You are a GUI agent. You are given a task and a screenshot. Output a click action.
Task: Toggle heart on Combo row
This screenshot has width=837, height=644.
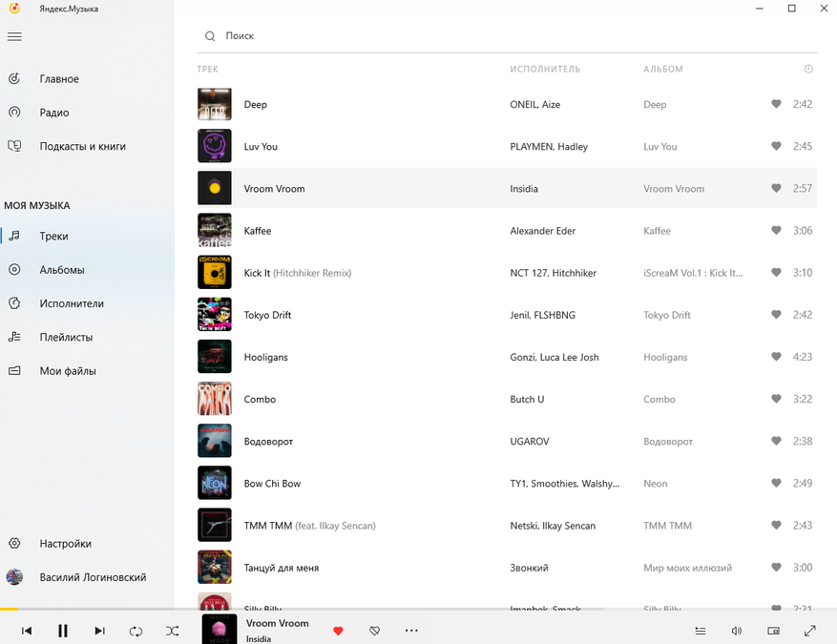776,399
